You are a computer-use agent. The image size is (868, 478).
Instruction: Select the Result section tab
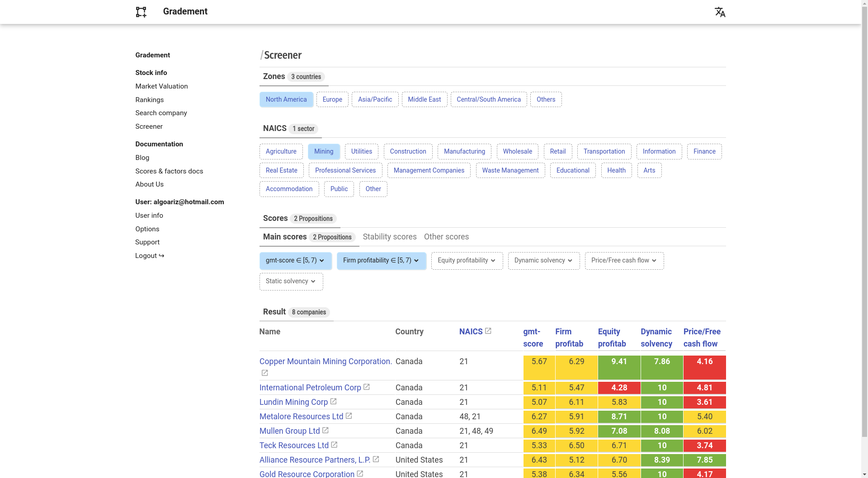tap(297, 312)
